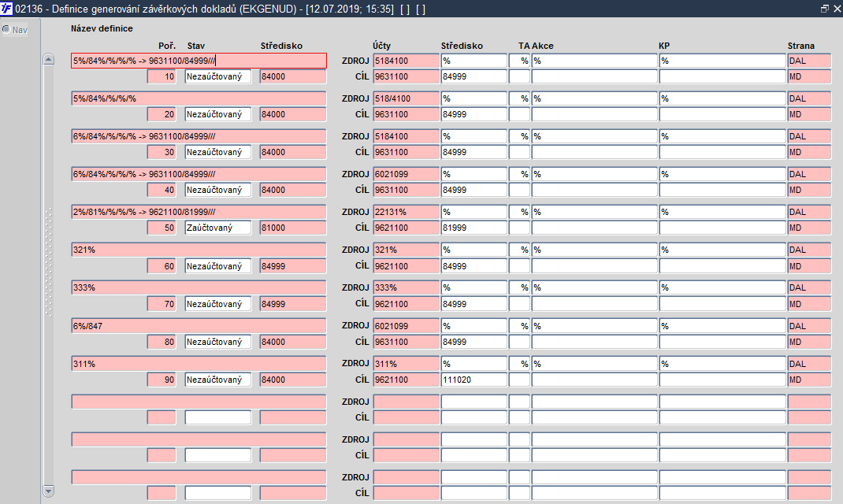Open Stav dropdown for order 10
843x504 pixels.
click(x=217, y=76)
